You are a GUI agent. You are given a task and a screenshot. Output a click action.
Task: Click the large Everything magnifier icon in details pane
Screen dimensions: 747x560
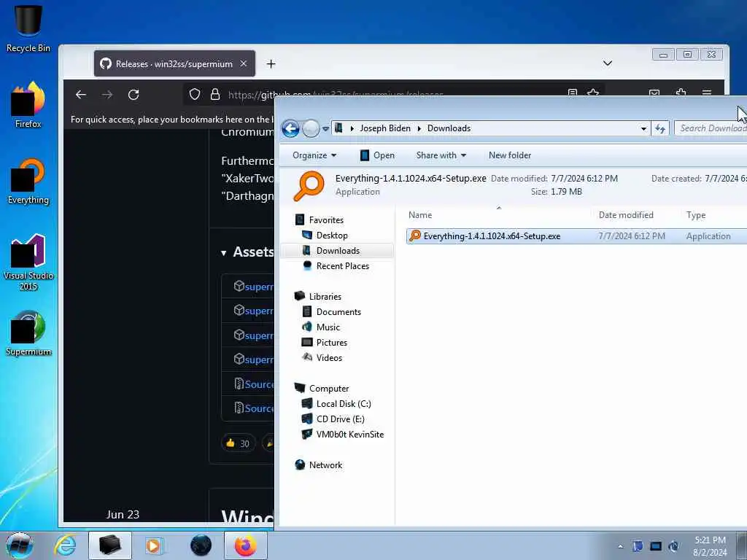(x=309, y=186)
